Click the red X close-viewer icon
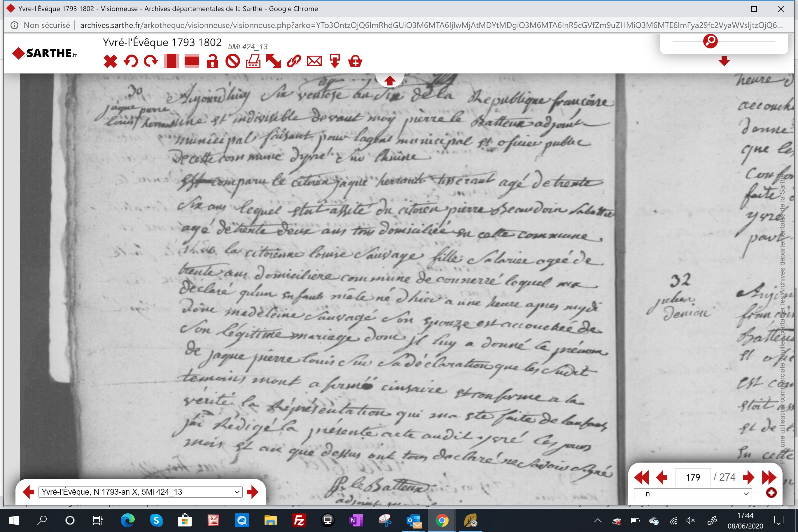The image size is (798, 532). (x=110, y=62)
